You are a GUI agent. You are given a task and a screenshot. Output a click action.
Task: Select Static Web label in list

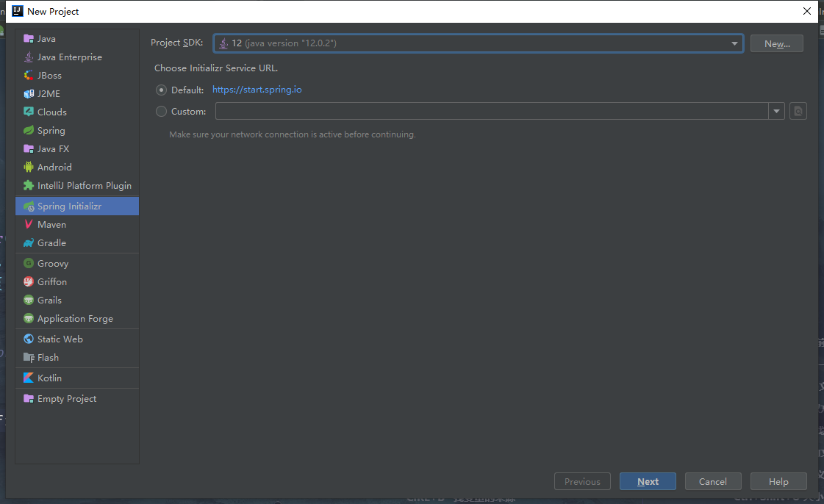tap(60, 339)
